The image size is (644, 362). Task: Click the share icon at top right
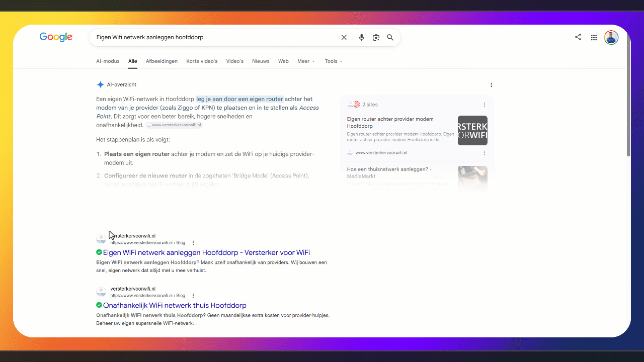pyautogui.click(x=578, y=37)
